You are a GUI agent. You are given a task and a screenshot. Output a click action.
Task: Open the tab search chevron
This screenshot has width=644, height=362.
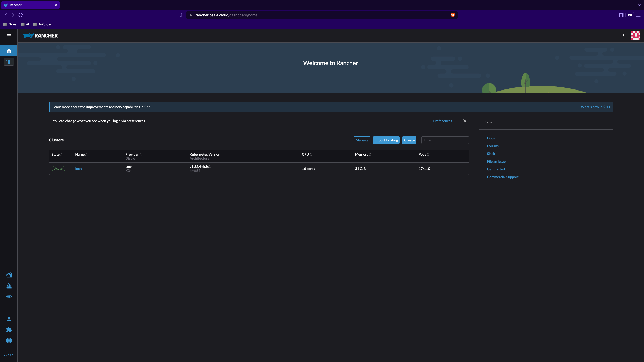pos(639,5)
